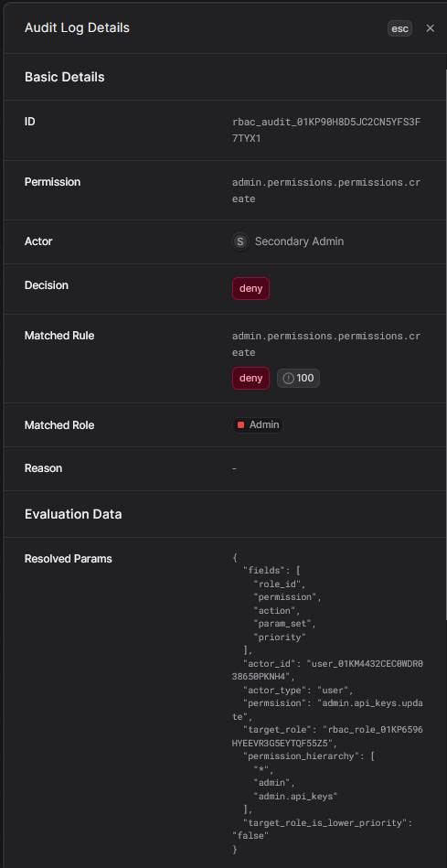Image resolution: width=447 pixels, height=868 pixels.
Task: Click the Decision label
Action: 47,285
